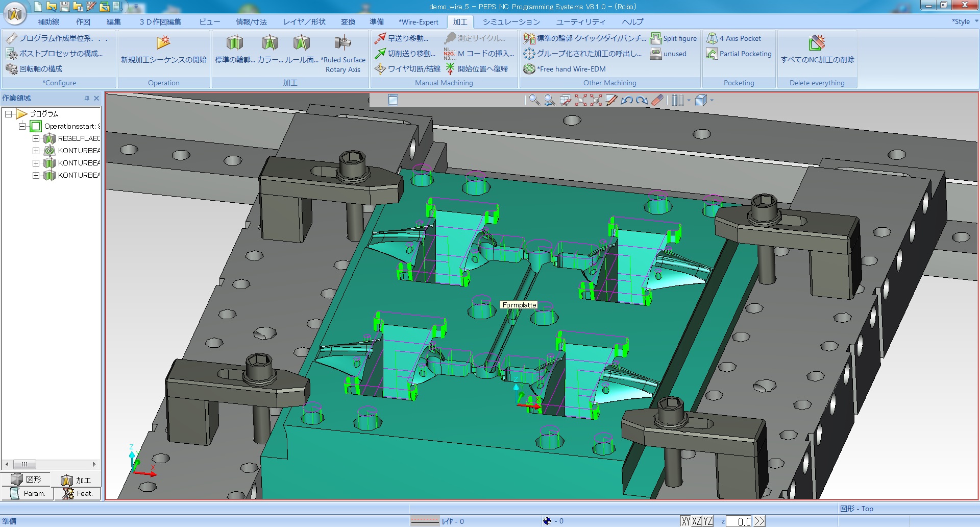980x527 pixels.
Task: Switch to the XZ plane button
Action: pos(697,521)
